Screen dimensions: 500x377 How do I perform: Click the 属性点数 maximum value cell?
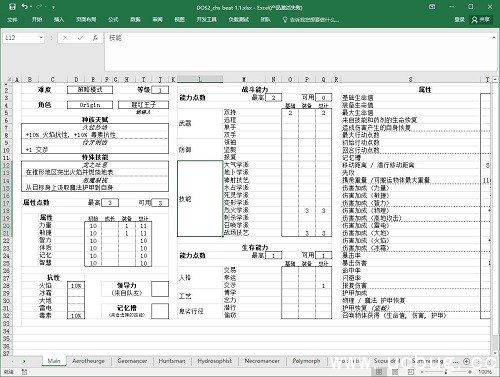click(x=110, y=202)
